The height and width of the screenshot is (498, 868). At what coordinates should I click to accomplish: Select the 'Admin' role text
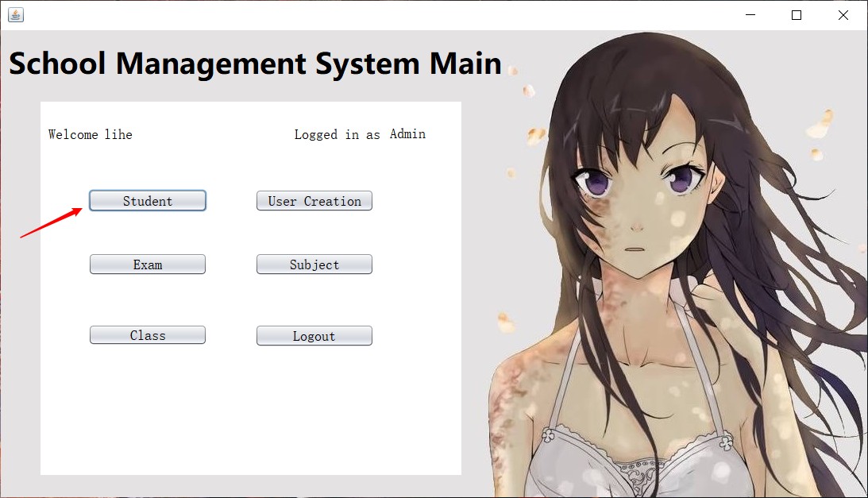407,134
